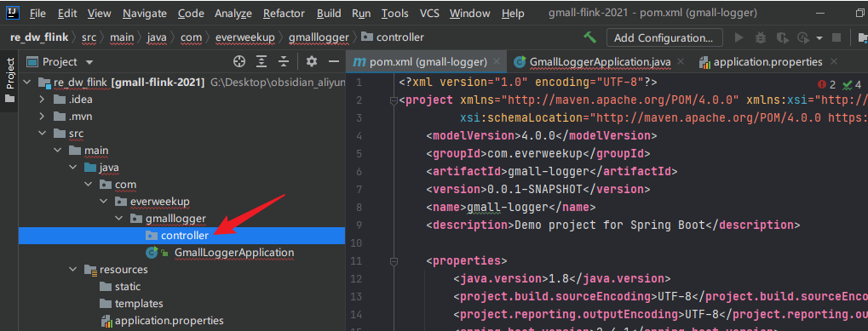Viewport: 868px width, 331px height.
Task: Click the Collapse All icon
Action: pyautogui.click(x=284, y=61)
